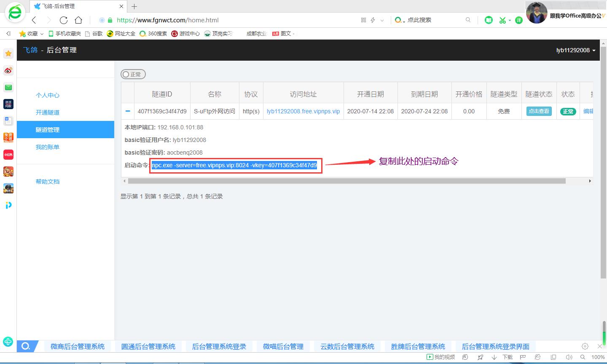Visit the lyb11292008.free.vipnps.vip link
The image size is (607, 364).
coord(303,111)
